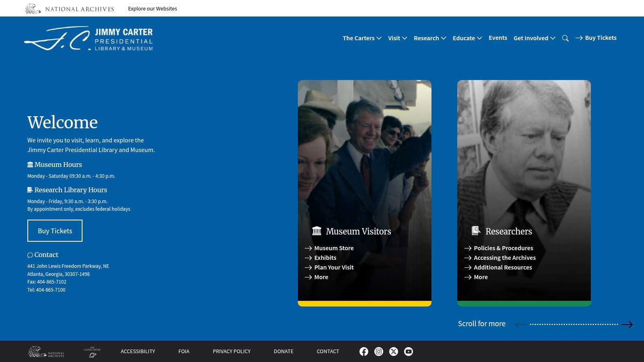This screenshot has height=362, width=644.
Task: Open the Privacy Policy footer link
Action: click(232, 352)
